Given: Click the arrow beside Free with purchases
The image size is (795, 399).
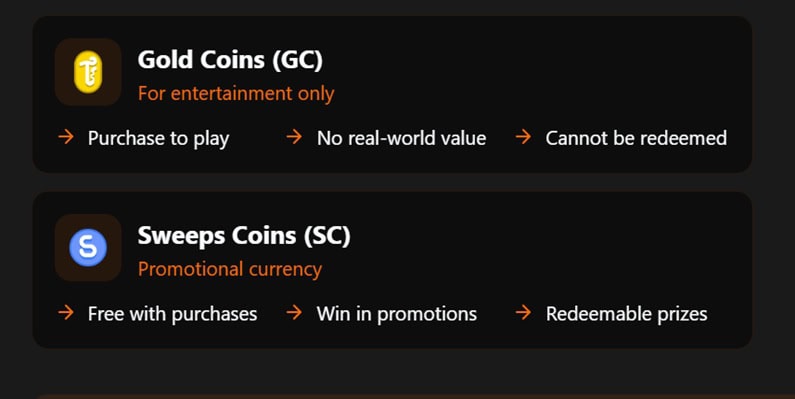Looking at the screenshot, I should click(x=66, y=313).
